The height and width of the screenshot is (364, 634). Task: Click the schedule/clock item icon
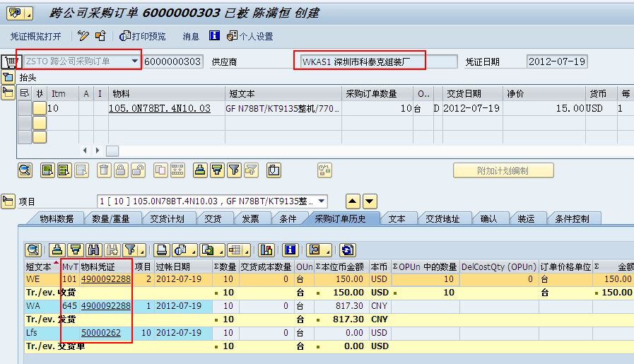324,170
